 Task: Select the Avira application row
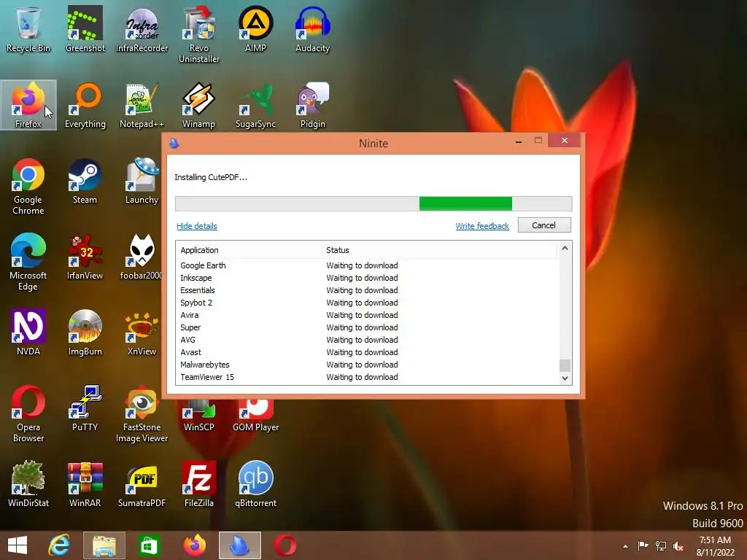[x=367, y=315]
